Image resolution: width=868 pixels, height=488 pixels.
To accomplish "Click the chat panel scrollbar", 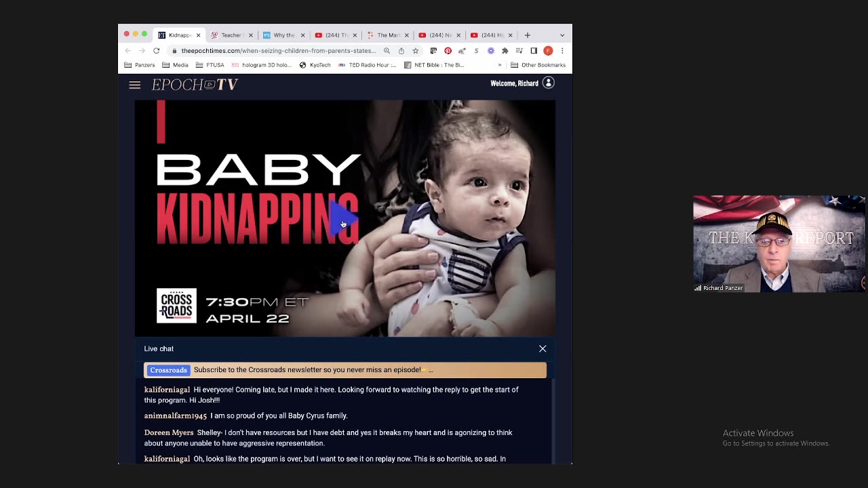I will (553, 420).
